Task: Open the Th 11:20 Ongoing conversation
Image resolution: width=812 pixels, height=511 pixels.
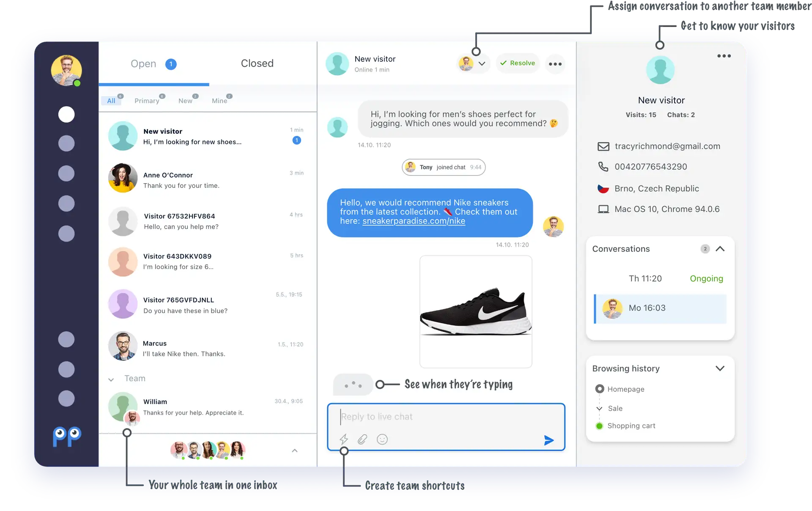Action: 660,278
